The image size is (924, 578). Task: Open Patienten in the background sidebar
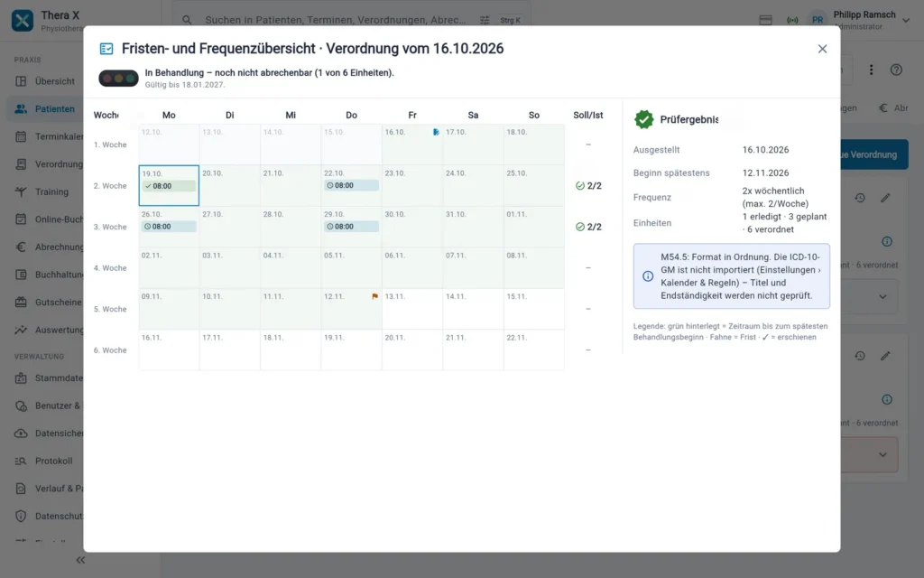pyautogui.click(x=45, y=109)
